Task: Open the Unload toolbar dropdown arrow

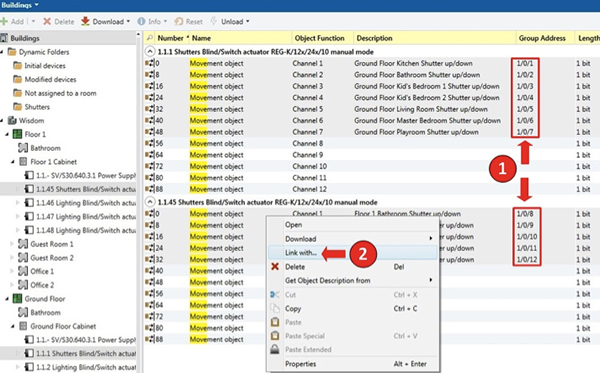Action: (x=248, y=21)
